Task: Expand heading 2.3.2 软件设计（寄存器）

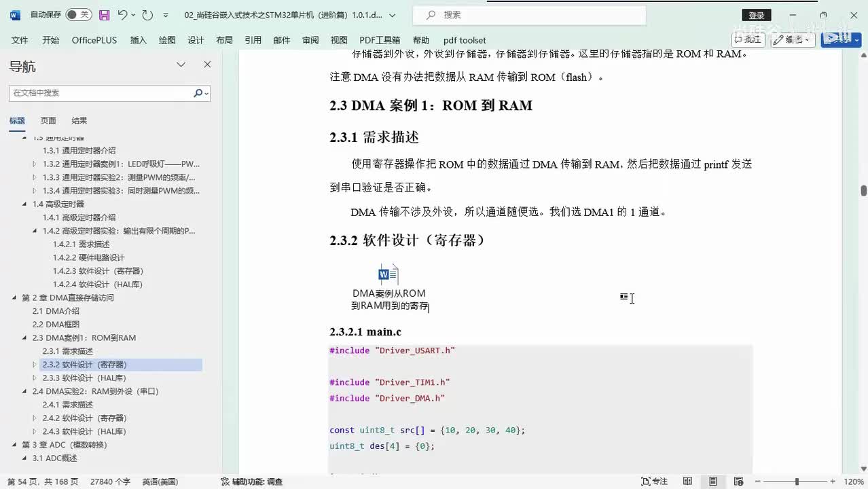Action: click(35, 365)
